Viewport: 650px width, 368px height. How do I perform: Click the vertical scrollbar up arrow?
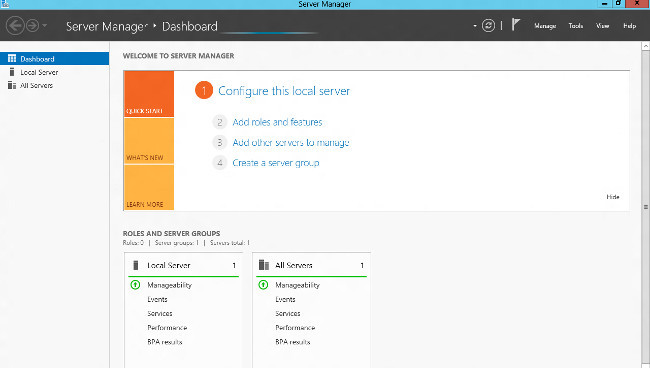(x=646, y=46)
